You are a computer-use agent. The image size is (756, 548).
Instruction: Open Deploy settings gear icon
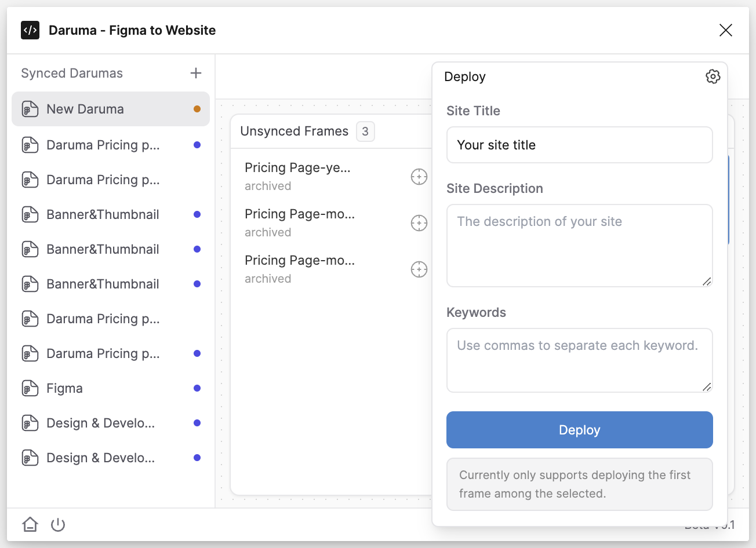[x=713, y=76]
